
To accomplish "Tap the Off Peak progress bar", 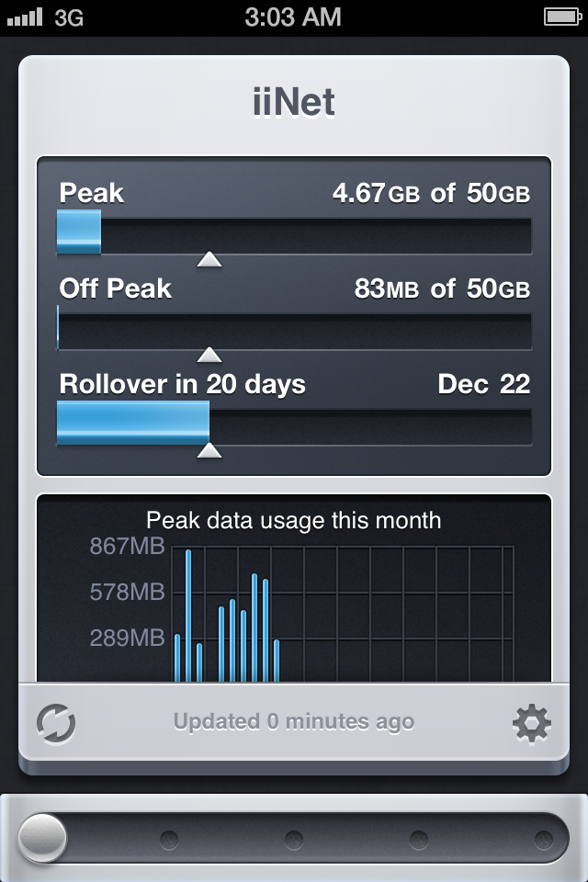I will coord(294,329).
